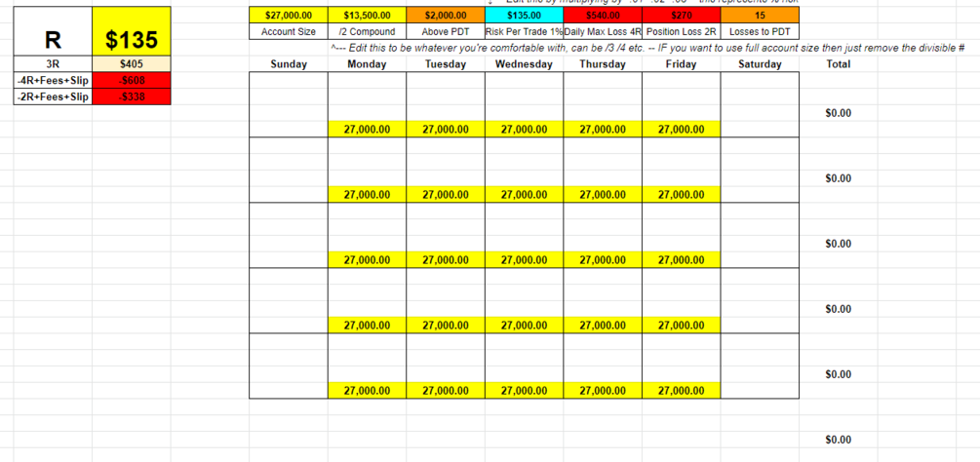
Task: Select the "-2R+Fees+Slip" label cell
Action: 53,96
